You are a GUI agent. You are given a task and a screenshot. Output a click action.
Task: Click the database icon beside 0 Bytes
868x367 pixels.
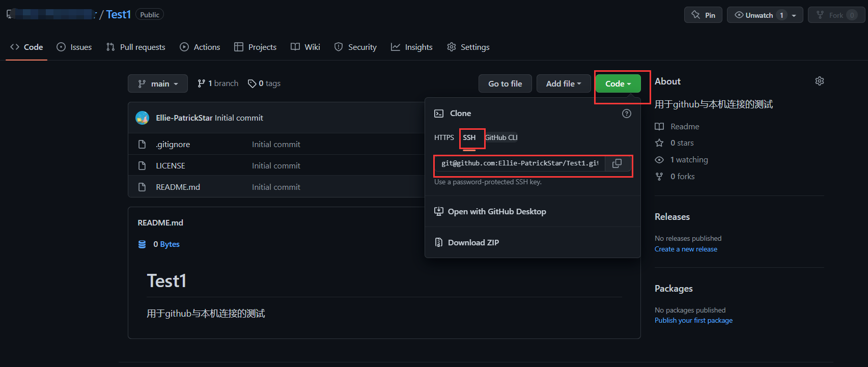pyautogui.click(x=142, y=244)
